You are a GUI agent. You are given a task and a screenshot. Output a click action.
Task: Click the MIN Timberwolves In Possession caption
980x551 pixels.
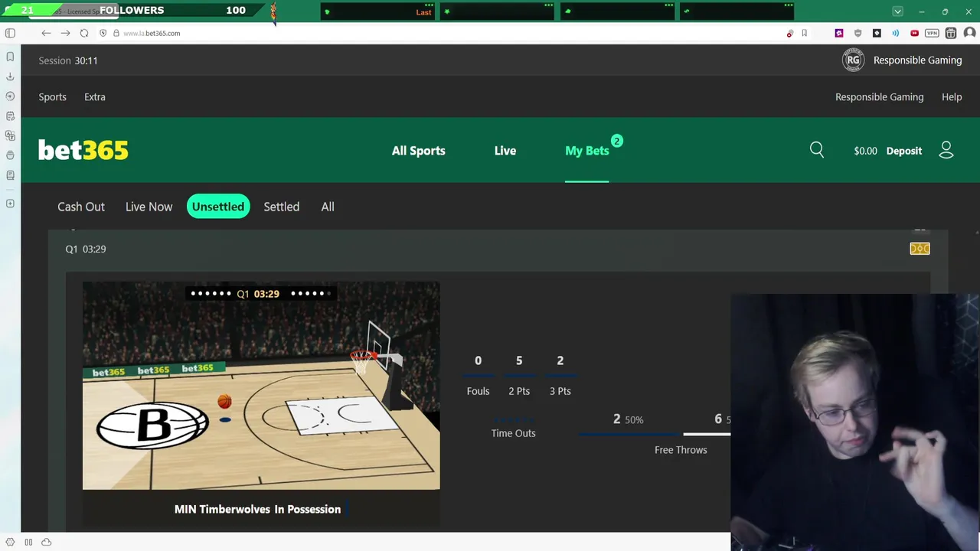(x=257, y=509)
